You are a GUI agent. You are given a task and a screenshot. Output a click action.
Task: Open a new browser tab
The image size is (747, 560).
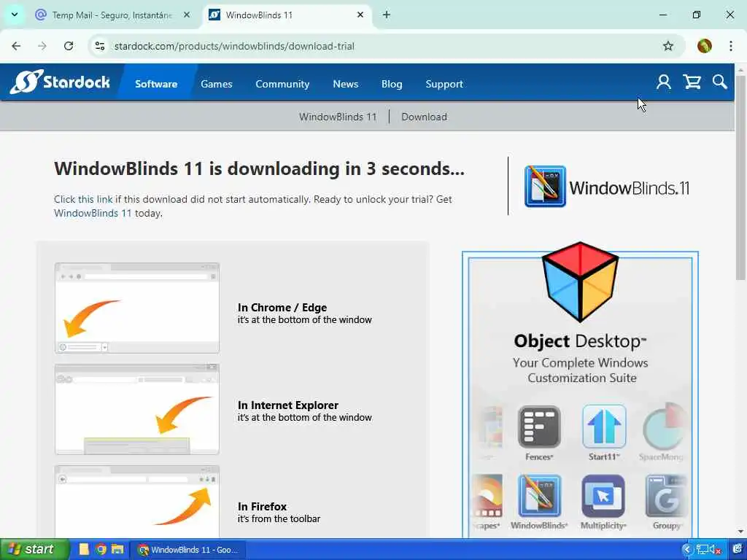(x=387, y=15)
